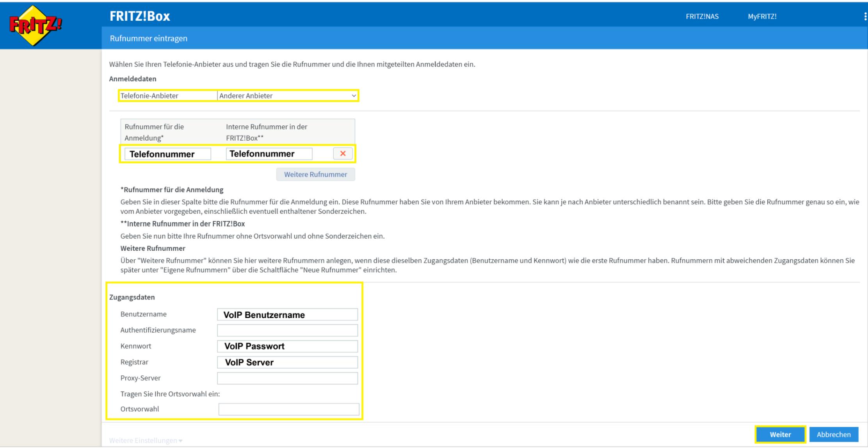This screenshot has height=448, width=868.
Task: Click the Registrar input field
Action: (287, 362)
